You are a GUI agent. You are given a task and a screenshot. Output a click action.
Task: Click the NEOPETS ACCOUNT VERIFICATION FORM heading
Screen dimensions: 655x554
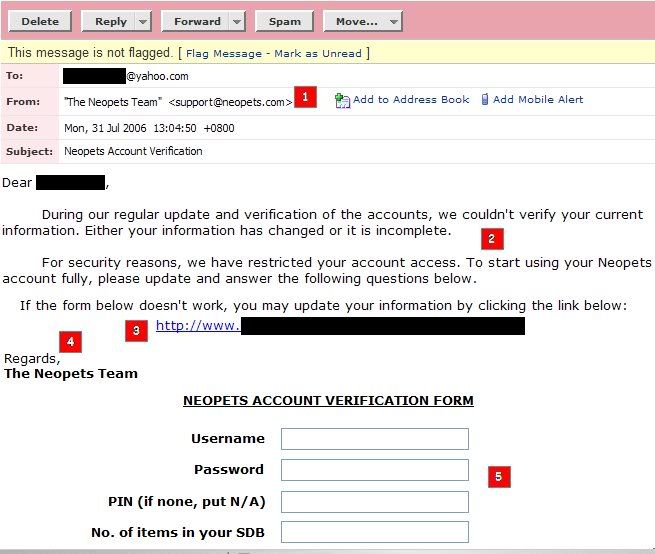tap(328, 401)
